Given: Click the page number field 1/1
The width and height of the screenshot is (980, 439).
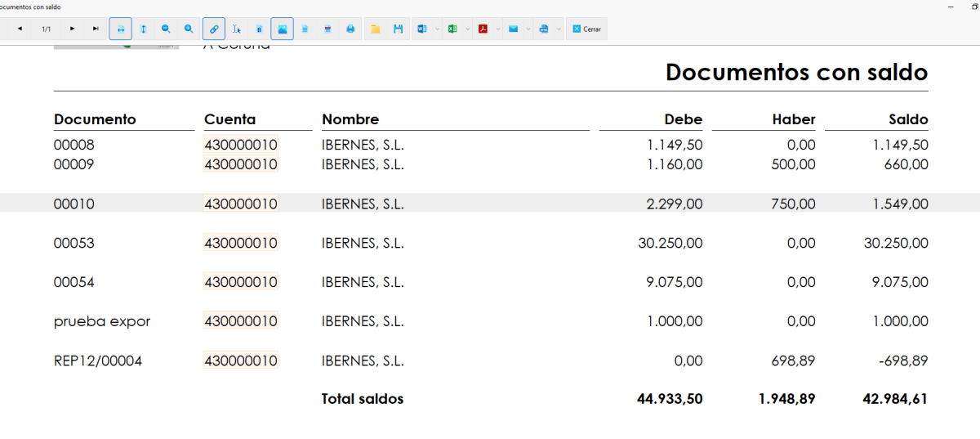Looking at the screenshot, I should pyautogui.click(x=47, y=29).
